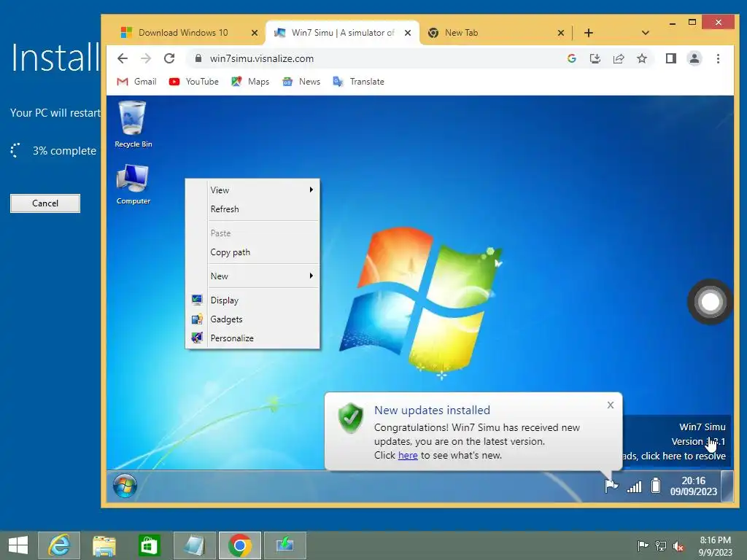Open a new Chrome tab with plus

pyautogui.click(x=589, y=33)
